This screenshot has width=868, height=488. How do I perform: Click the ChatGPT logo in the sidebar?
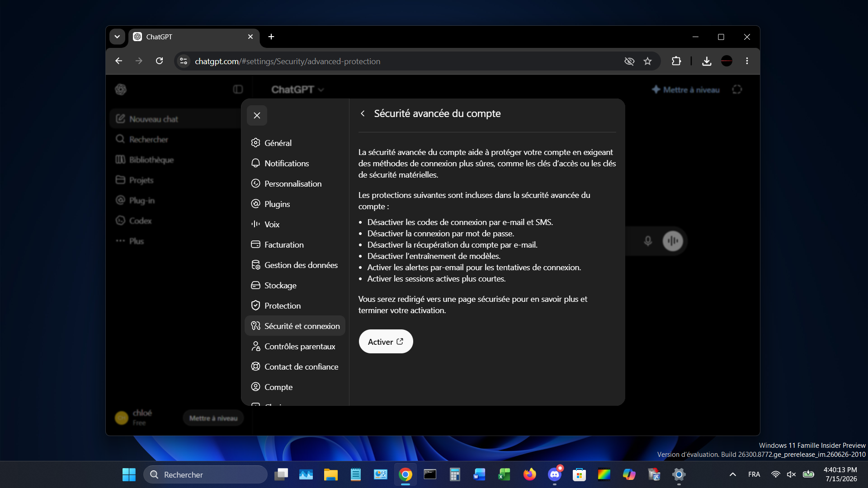[121, 89]
